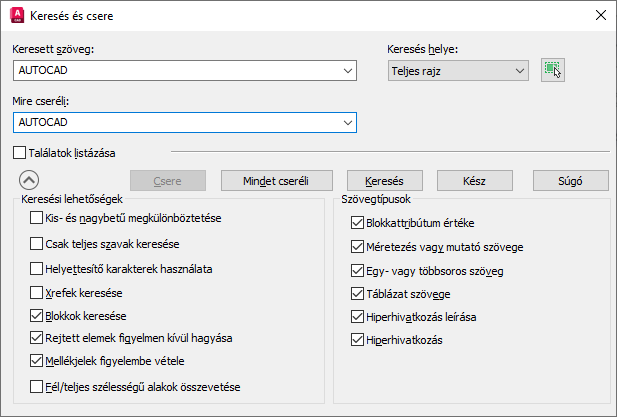Click the AutoCAD logo in title bar

coord(17,15)
